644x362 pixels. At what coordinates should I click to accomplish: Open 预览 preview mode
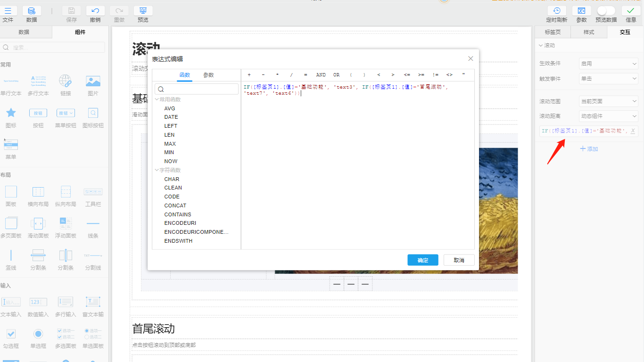pyautogui.click(x=143, y=10)
